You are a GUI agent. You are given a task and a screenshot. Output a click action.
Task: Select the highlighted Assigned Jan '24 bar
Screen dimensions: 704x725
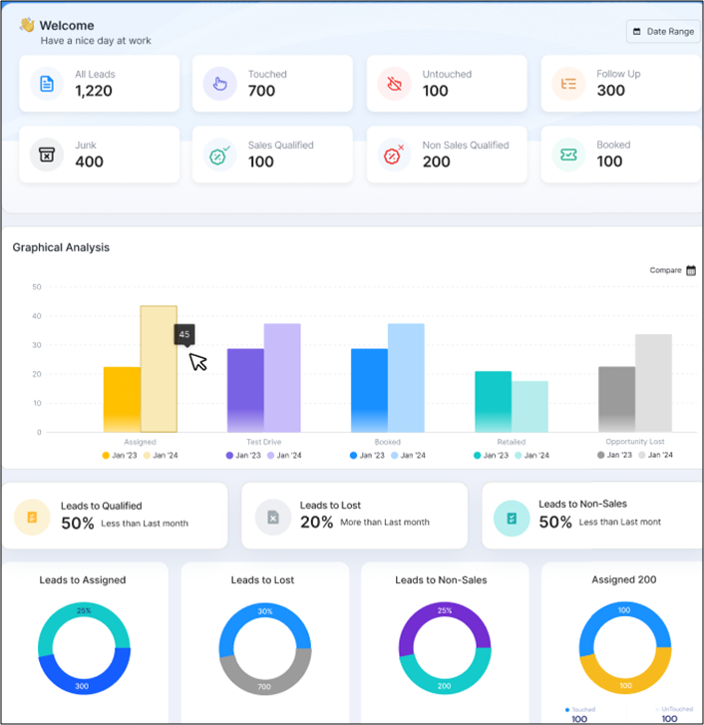coord(159,369)
